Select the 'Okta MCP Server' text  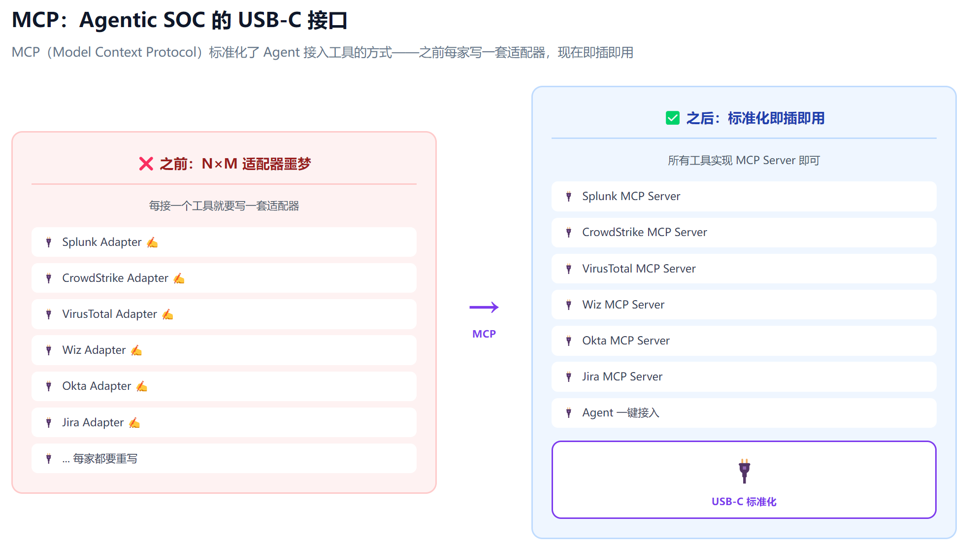626,341
